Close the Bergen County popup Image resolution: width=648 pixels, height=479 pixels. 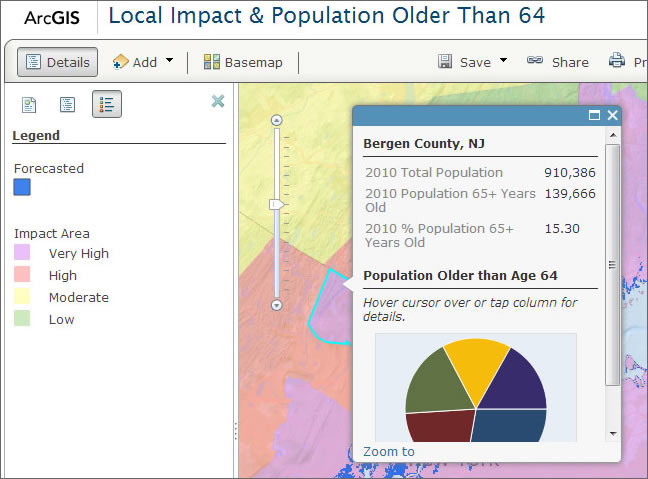(x=612, y=115)
